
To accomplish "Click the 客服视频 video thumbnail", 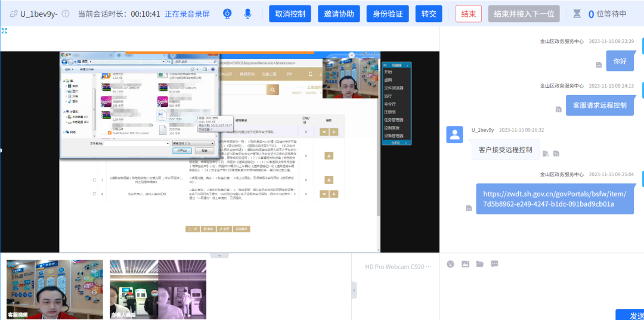I will 55,290.
